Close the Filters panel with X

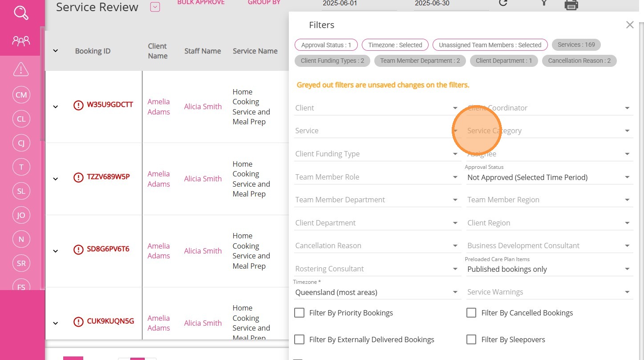coord(629,25)
